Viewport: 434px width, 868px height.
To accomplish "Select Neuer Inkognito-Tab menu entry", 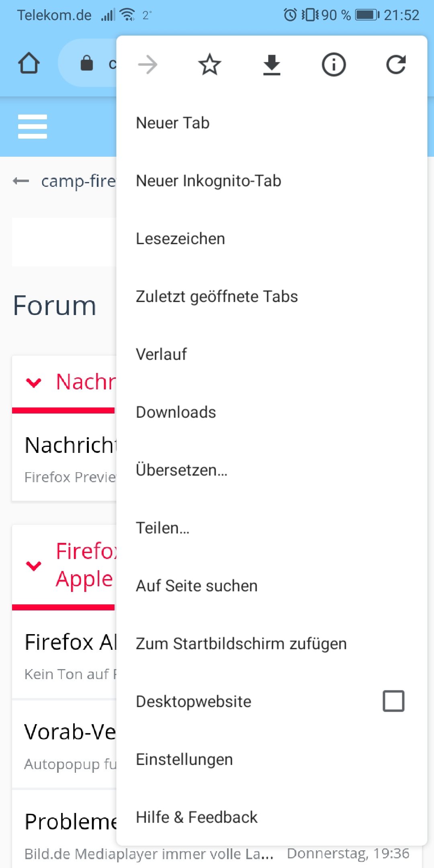I will coord(209,181).
